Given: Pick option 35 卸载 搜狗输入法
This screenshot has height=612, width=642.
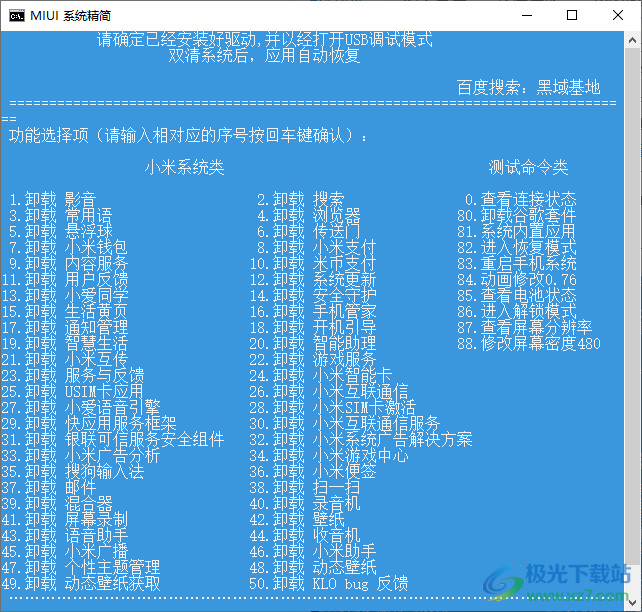Looking at the screenshot, I should click(73, 472).
